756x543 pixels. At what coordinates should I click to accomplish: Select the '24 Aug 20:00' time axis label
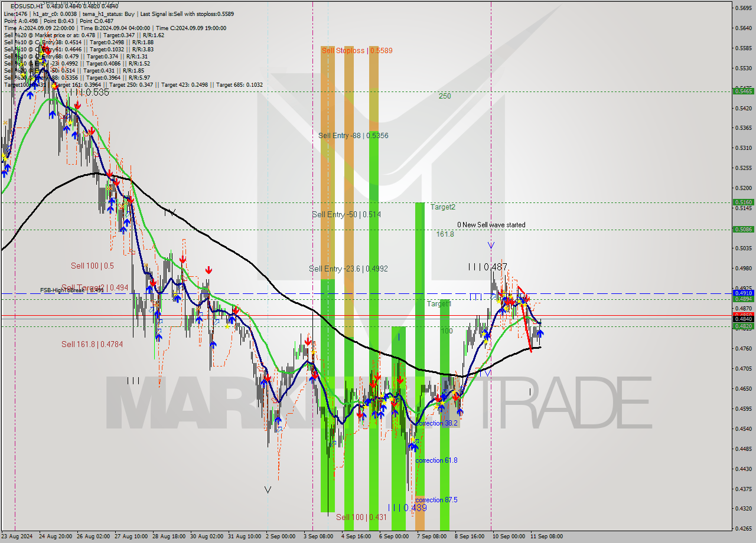coord(56,537)
